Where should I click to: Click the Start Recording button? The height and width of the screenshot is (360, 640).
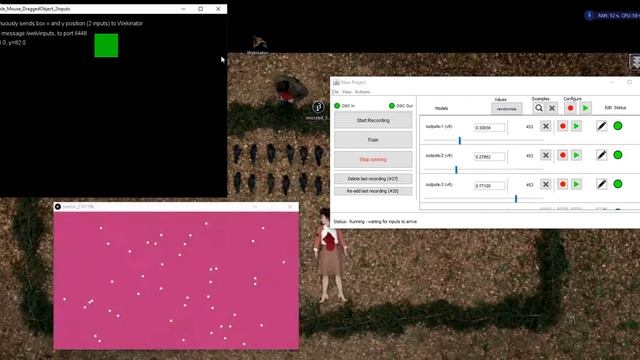pyautogui.click(x=373, y=120)
